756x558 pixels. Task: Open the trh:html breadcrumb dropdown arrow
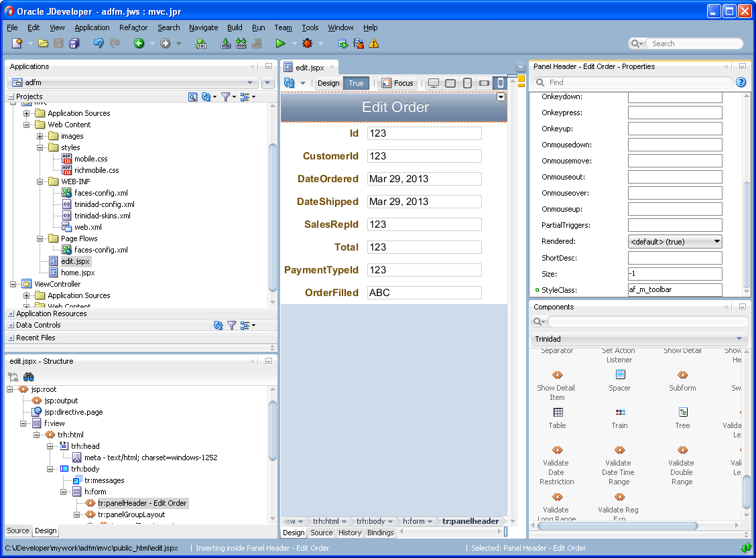tap(344, 521)
